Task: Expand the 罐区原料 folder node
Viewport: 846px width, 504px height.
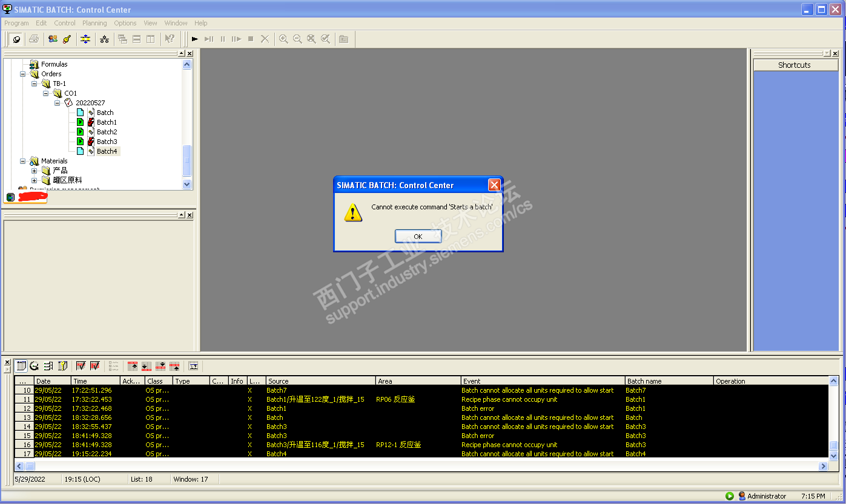Action: pyautogui.click(x=35, y=180)
